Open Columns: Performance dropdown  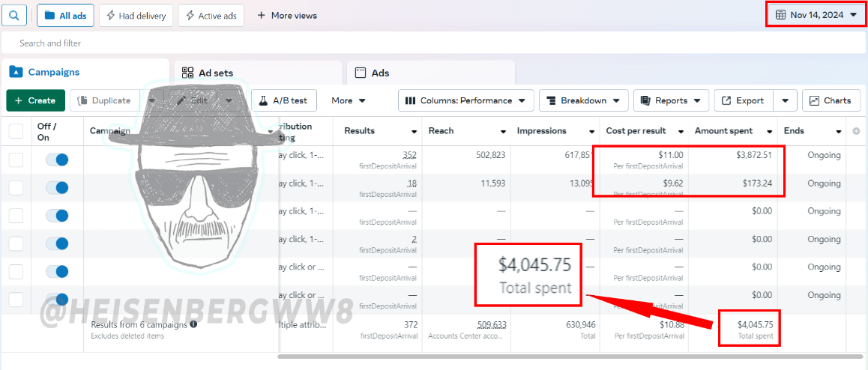pyautogui.click(x=466, y=100)
